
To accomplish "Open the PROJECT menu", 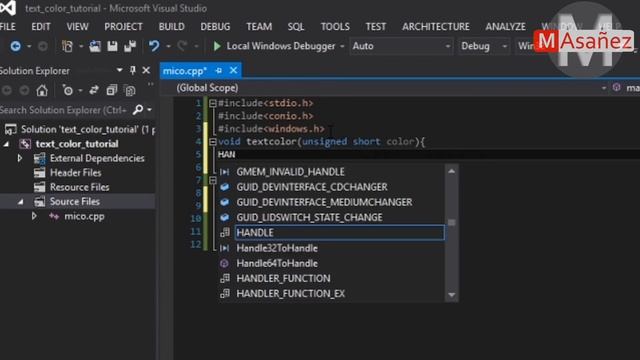I will [123, 27].
